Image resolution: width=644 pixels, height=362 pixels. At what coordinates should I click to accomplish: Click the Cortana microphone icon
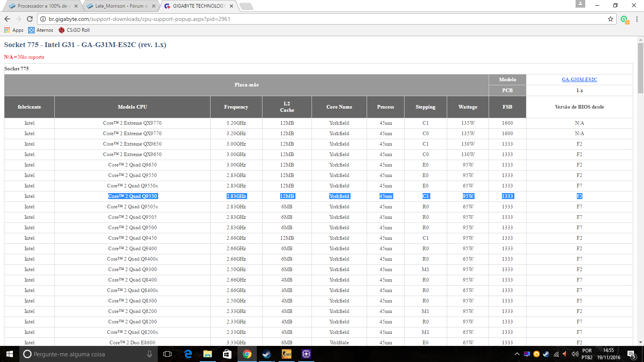coord(149,354)
